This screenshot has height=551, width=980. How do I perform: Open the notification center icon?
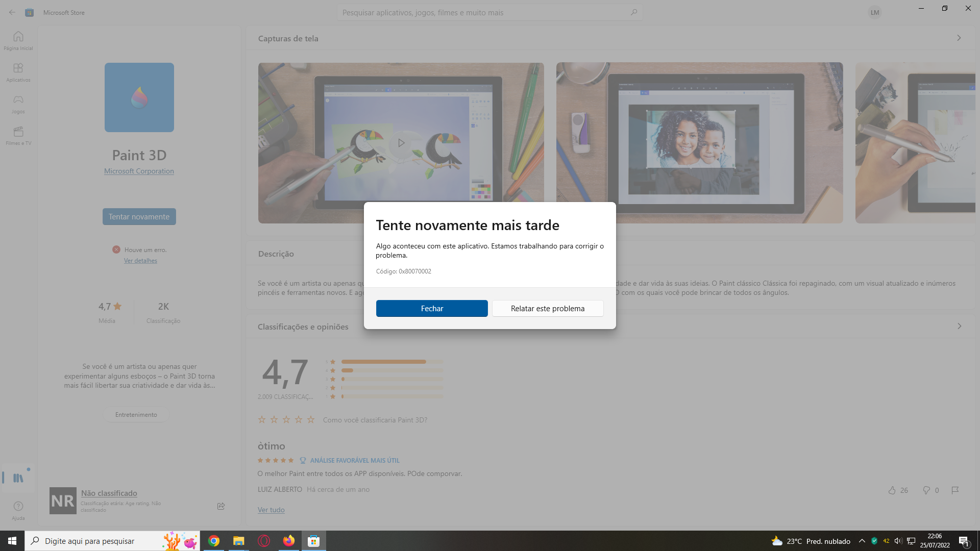click(x=964, y=541)
